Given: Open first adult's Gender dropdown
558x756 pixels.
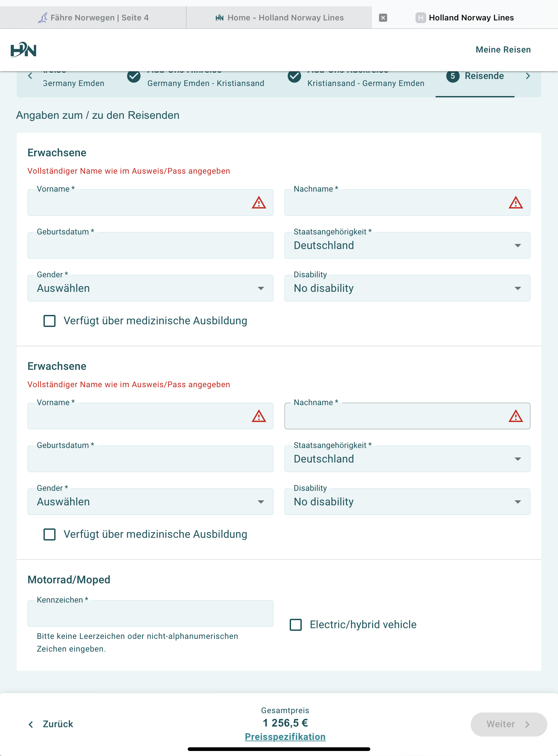Looking at the screenshot, I should (150, 288).
